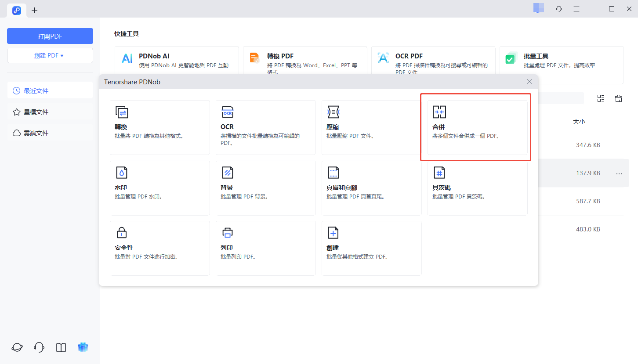The height and width of the screenshot is (364, 638).
Task: Click the 快捷工具 heading text
Action: tap(127, 34)
